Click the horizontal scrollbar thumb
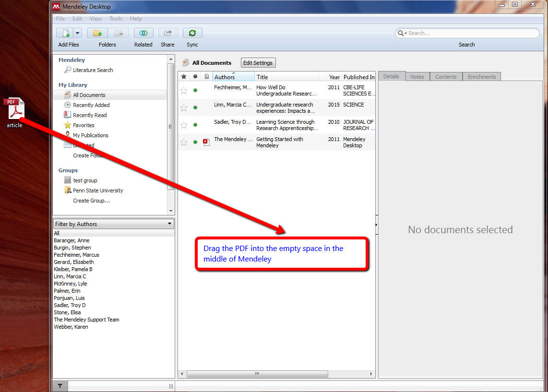 pyautogui.click(x=257, y=374)
